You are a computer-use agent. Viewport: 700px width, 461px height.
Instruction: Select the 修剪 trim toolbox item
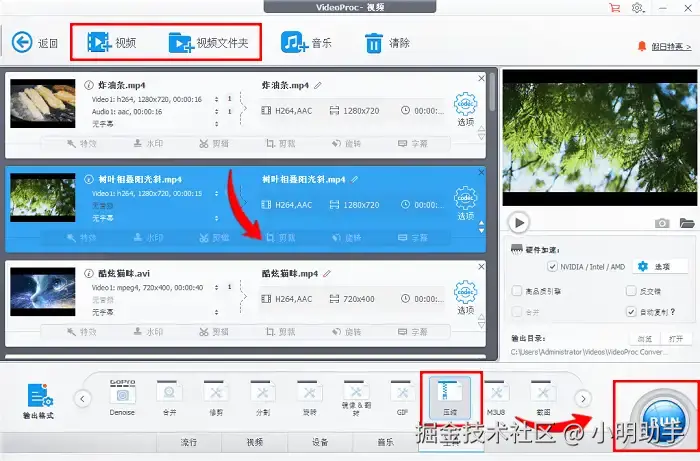(x=216, y=398)
